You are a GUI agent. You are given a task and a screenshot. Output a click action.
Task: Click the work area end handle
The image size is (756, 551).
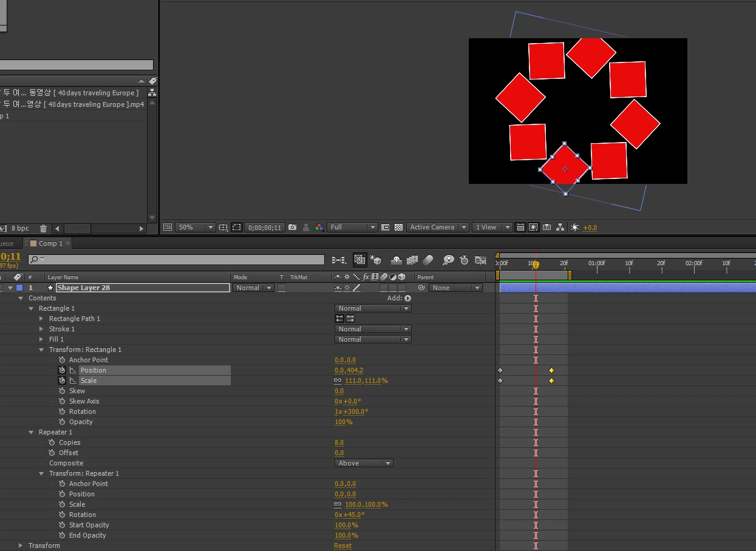570,275
